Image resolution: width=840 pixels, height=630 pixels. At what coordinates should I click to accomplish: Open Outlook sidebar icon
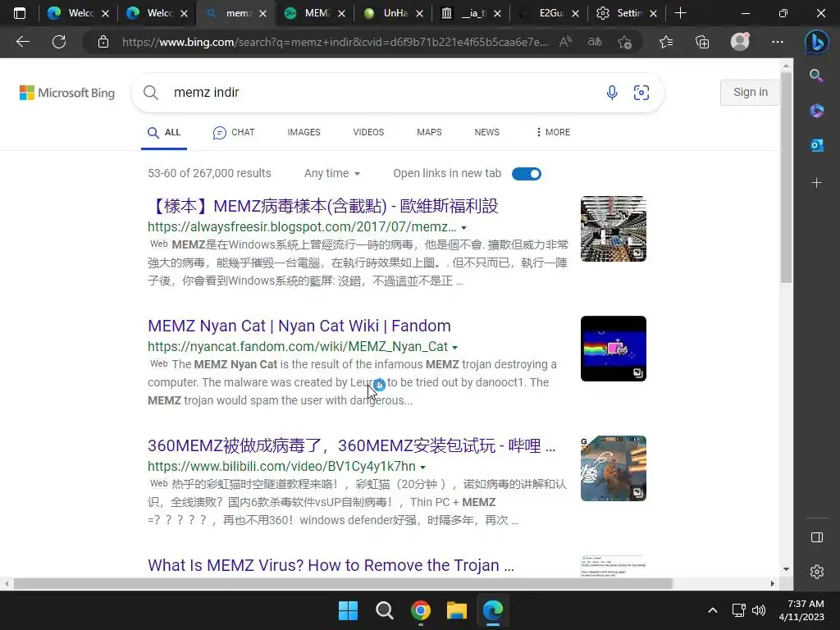tap(816, 145)
